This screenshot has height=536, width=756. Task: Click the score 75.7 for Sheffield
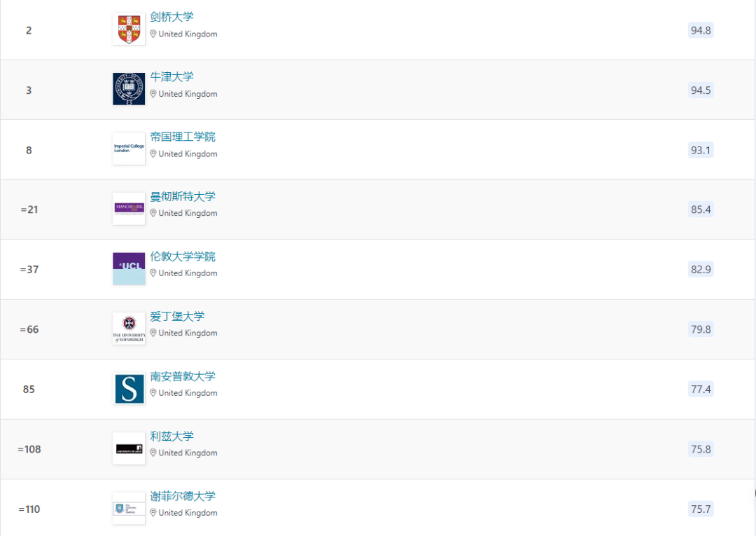pos(700,509)
